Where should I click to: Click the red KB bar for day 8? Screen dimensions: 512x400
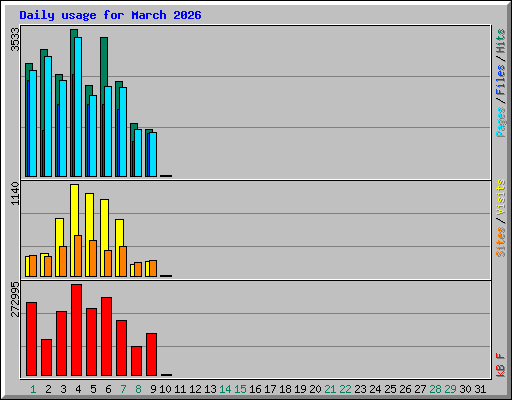(x=136, y=361)
